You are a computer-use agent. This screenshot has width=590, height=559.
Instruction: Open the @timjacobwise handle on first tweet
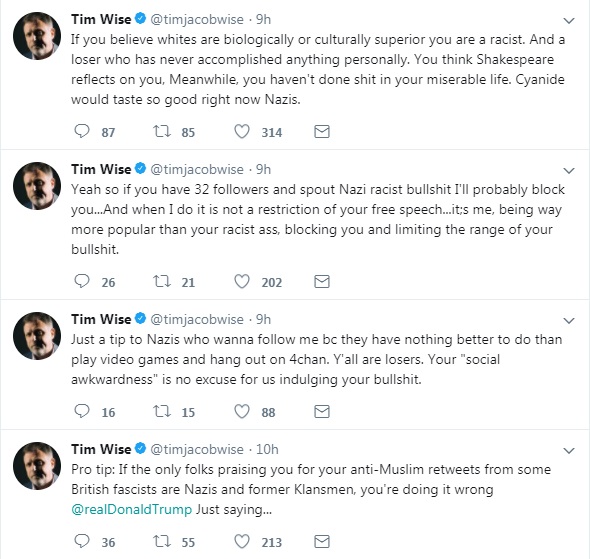pos(197,20)
